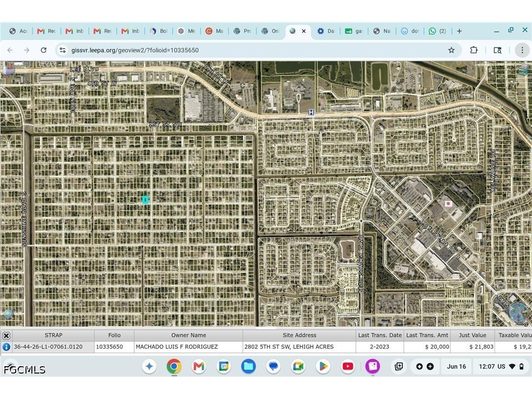Select the highlighted cyan parcel on map

145,199
